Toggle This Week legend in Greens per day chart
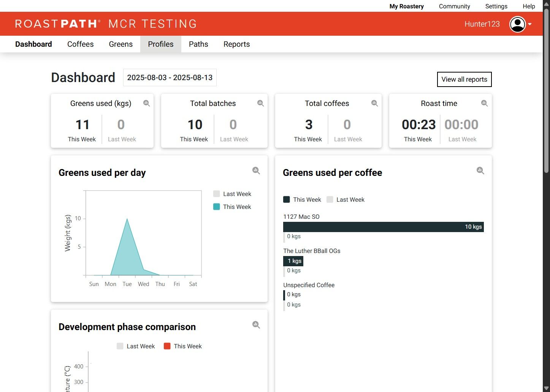The height and width of the screenshot is (392, 550). point(232,207)
